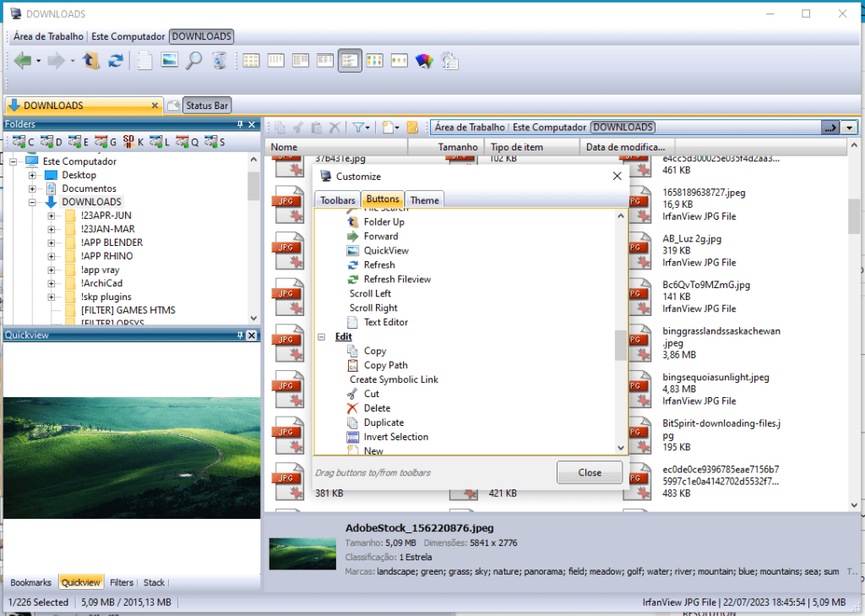
Task: Click the filter funnel icon
Action: (358, 128)
